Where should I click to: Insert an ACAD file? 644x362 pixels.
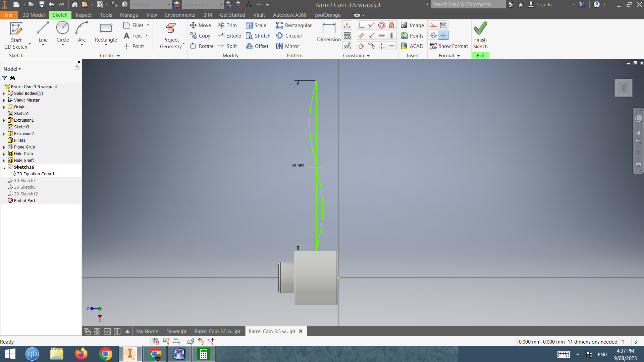pyautogui.click(x=412, y=46)
